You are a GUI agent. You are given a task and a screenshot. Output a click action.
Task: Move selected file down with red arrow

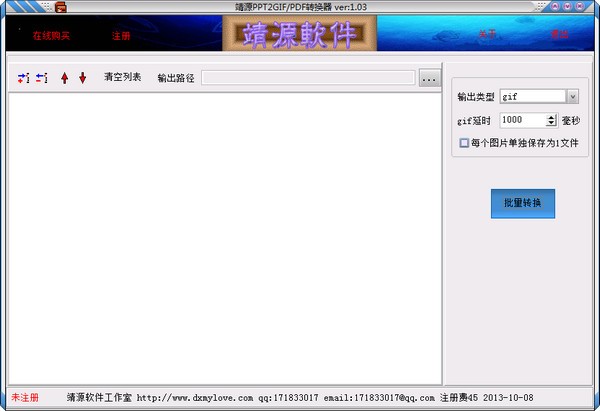coord(83,78)
